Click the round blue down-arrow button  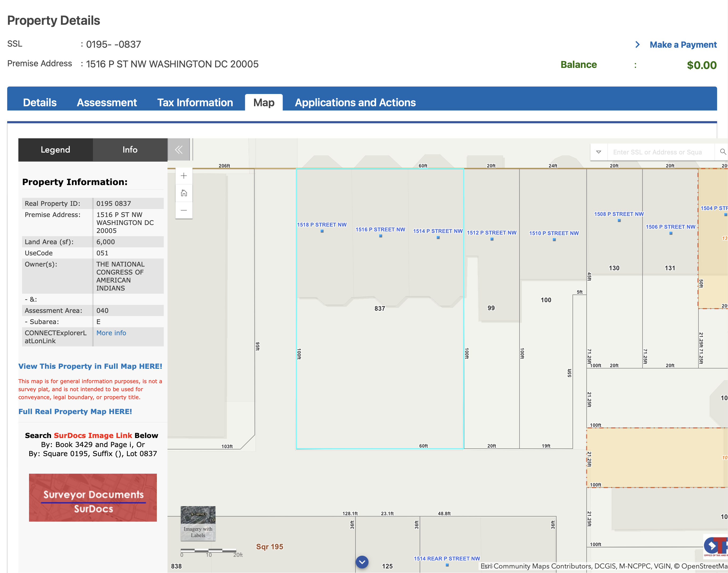[x=362, y=562]
